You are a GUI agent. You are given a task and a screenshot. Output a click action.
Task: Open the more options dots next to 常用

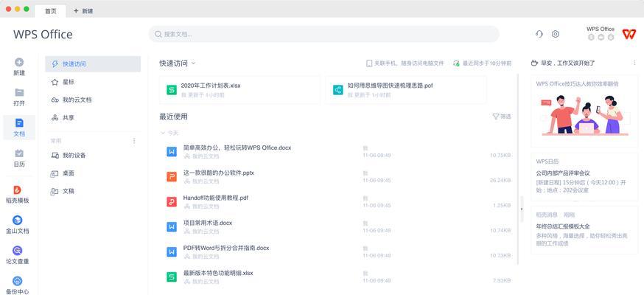[x=134, y=141]
